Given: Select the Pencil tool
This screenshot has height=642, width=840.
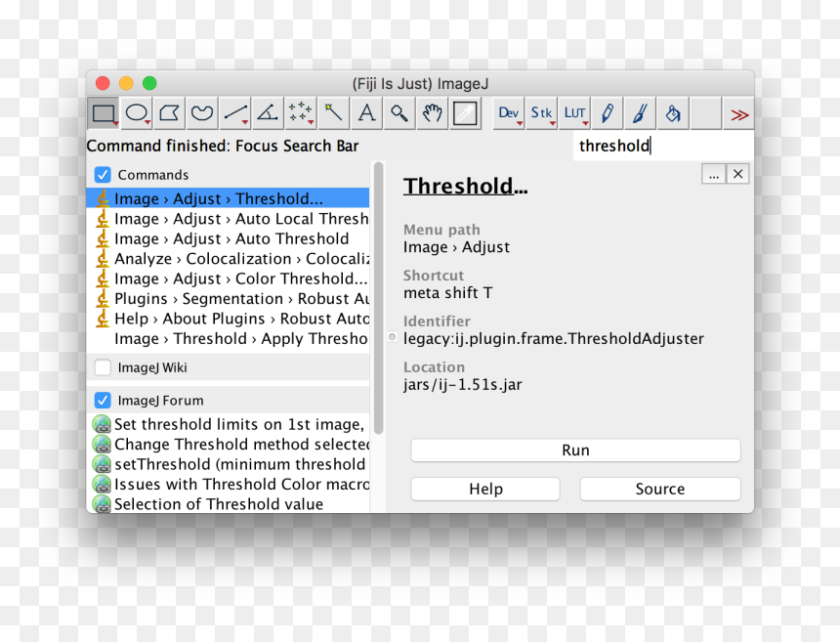Looking at the screenshot, I should point(607,113).
